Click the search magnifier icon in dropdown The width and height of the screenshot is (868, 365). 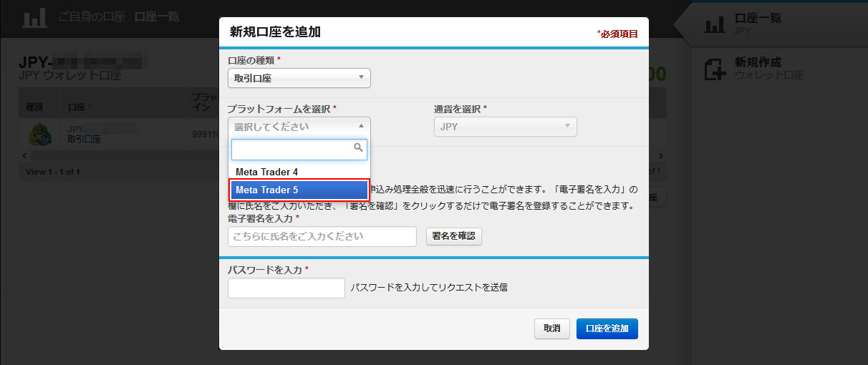click(359, 148)
